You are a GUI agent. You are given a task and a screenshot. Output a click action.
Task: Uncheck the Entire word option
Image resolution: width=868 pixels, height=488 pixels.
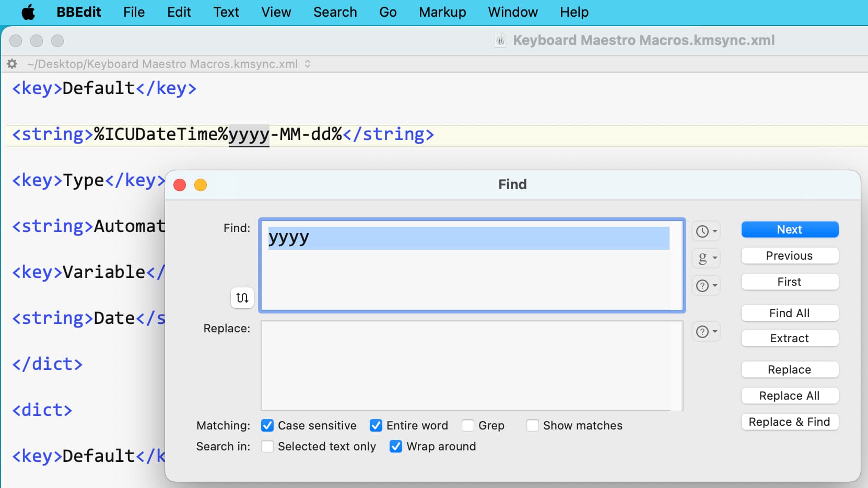pos(376,425)
